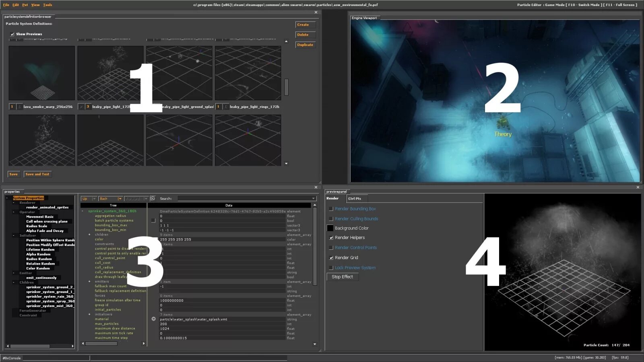This screenshot has height=362, width=644.
Task: Click the Back navigation button
Action: [x=108, y=199]
